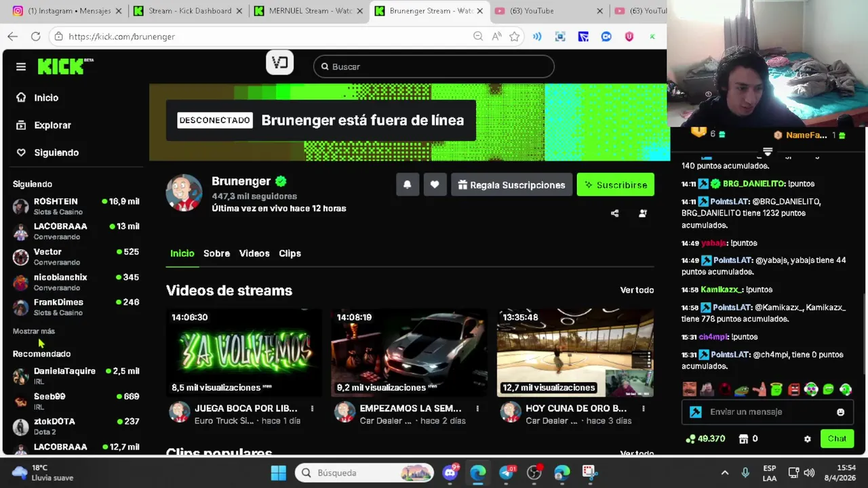Image resolution: width=868 pixels, height=488 pixels.
Task: Open the emoji picker in chat input
Action: point(840,412)
